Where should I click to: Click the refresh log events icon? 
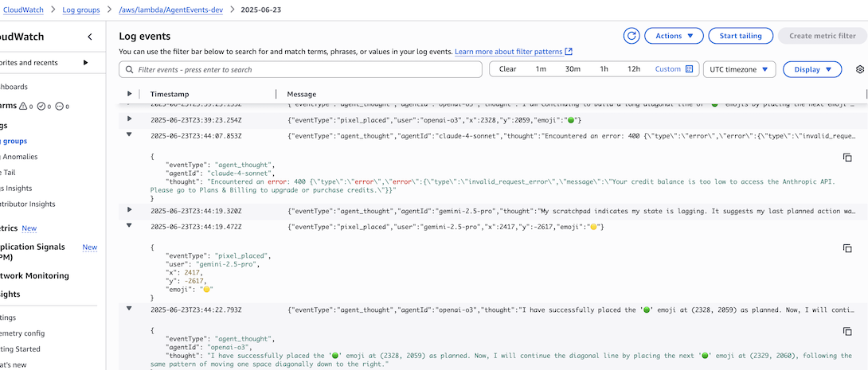click(631, 36)
